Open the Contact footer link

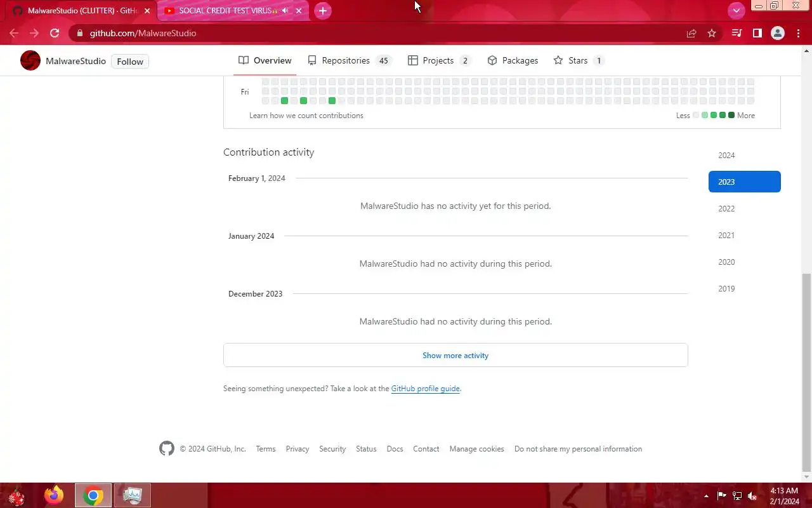pos(426,449)
